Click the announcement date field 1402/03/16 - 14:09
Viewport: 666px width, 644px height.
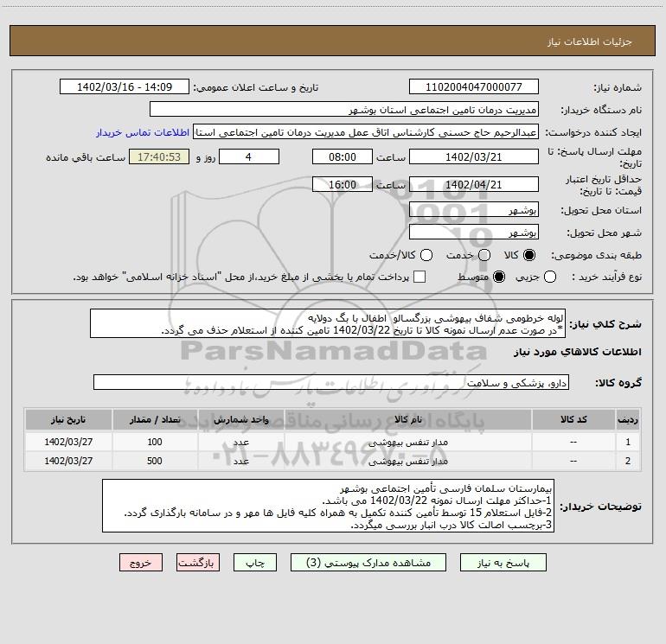tap(125, 87)
